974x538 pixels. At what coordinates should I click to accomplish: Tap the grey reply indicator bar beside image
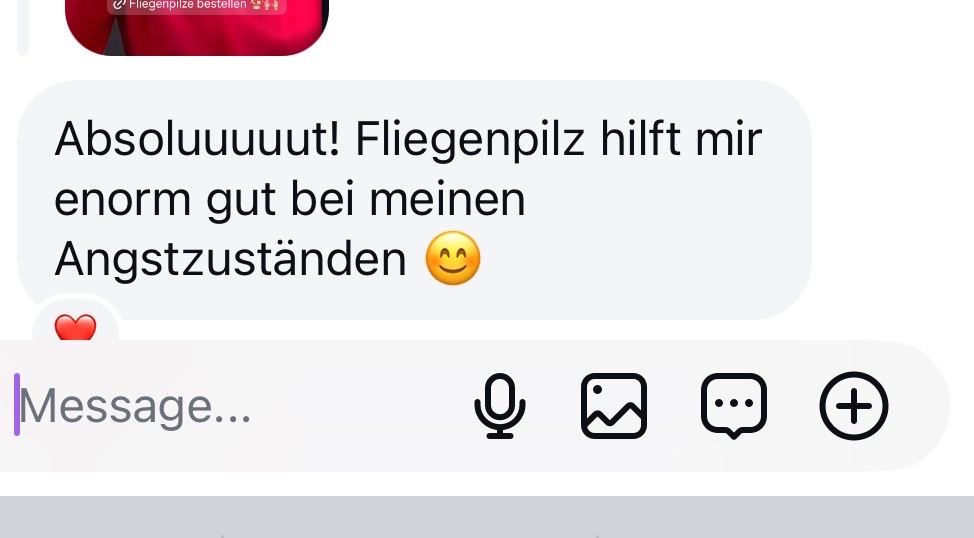[x=23, y=26]
